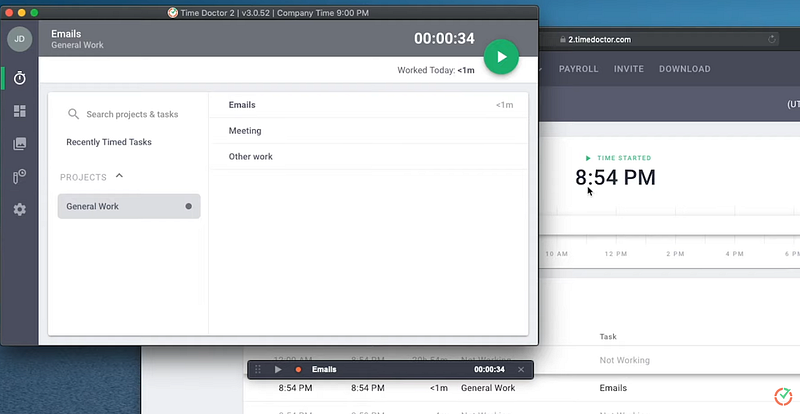Open INVITE in the browser window
The width and height of the screenshot is (800, 414).
(x=629, y=69)
